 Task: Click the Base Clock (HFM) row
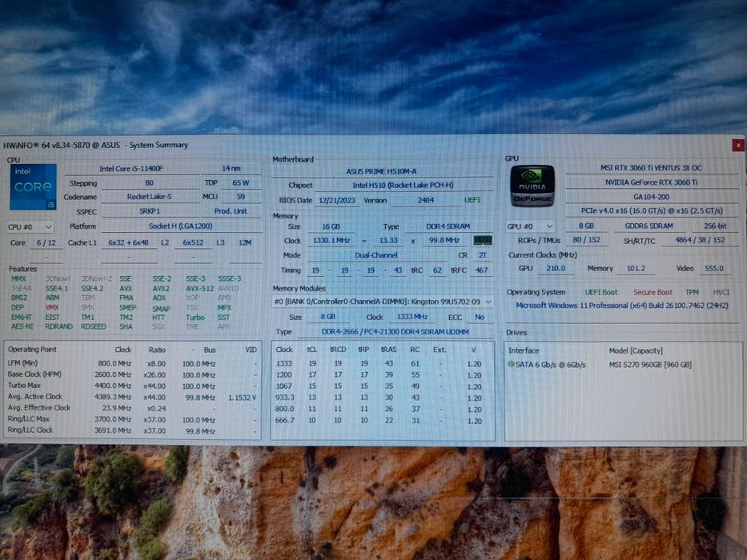[x=132, y=374]
